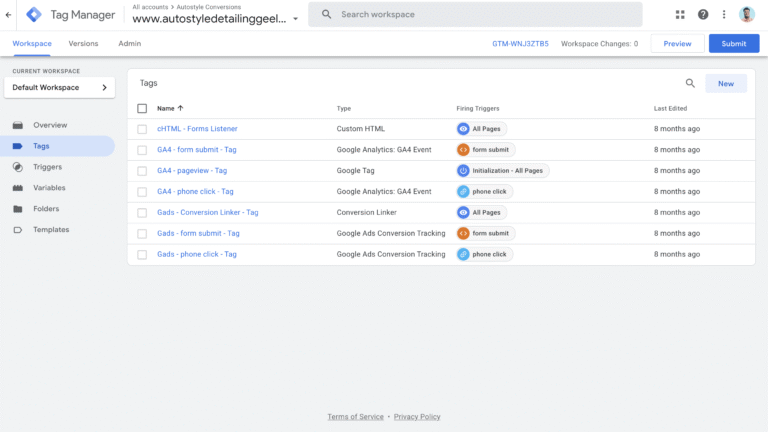Image resolution: width=768 pixels, height=432 pixels.
Task: Expand the container selector dropdown arrow
Action: coord(295,19)
